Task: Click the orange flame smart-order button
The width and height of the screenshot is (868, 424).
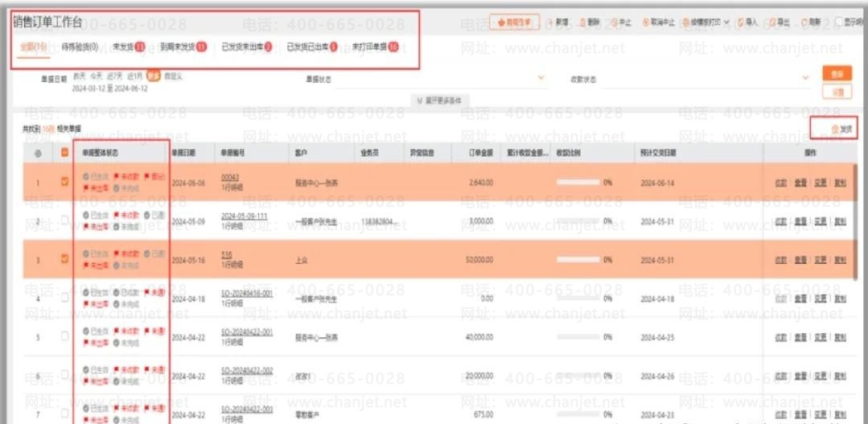Action: (x=515, y=23)
